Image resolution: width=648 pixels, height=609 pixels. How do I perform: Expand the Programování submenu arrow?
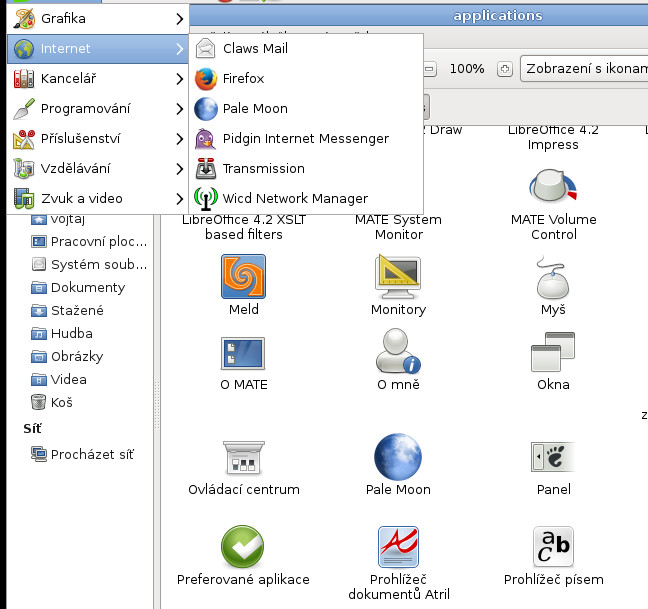(179, 109)
